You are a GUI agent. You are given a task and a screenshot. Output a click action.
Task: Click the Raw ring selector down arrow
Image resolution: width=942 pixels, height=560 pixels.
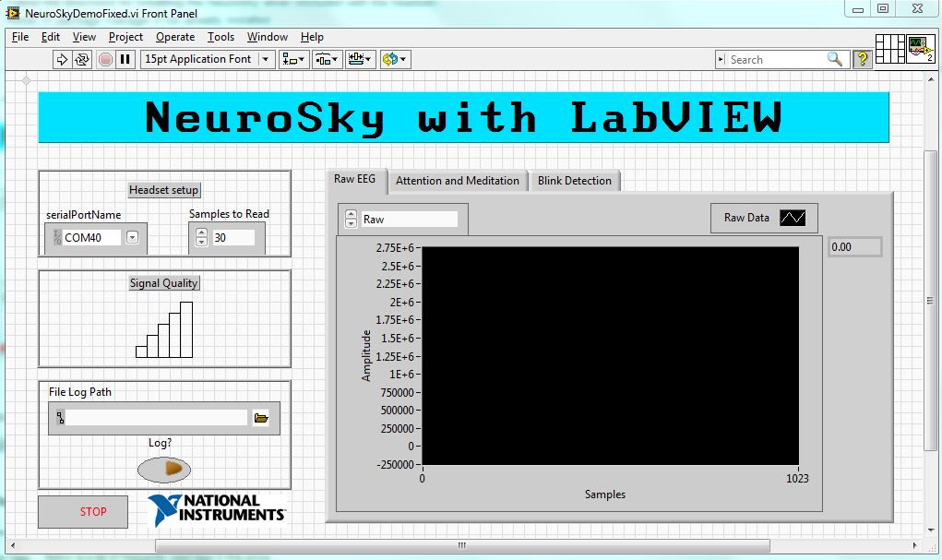(351, 223)
